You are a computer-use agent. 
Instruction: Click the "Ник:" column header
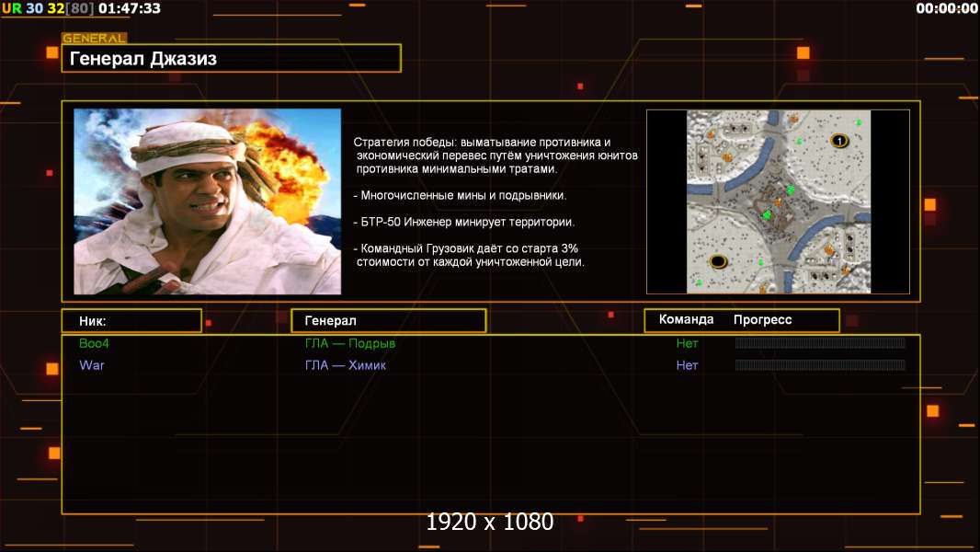tap(131, 321)
